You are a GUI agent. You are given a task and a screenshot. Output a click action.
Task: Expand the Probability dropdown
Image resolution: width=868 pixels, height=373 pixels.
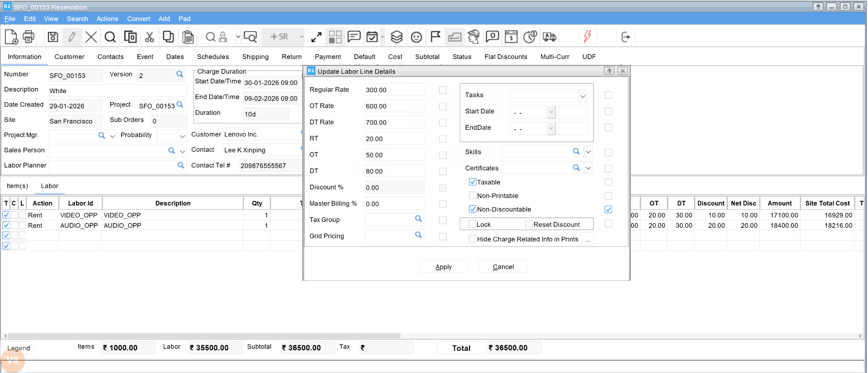point(182,136)
